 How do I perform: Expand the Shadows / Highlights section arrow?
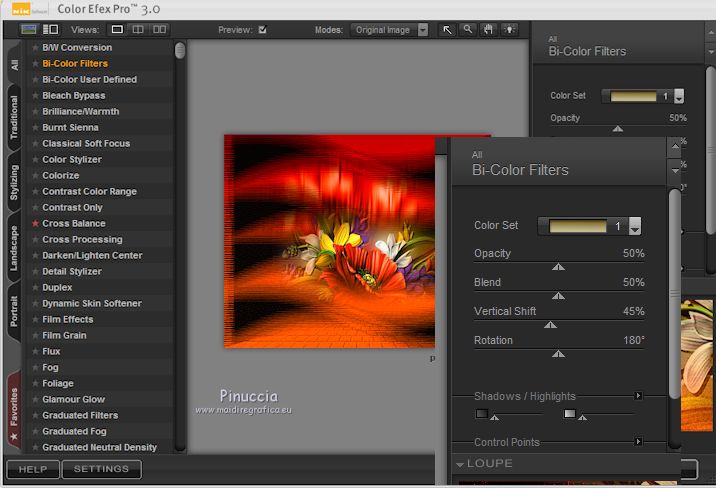pos(638,396)
